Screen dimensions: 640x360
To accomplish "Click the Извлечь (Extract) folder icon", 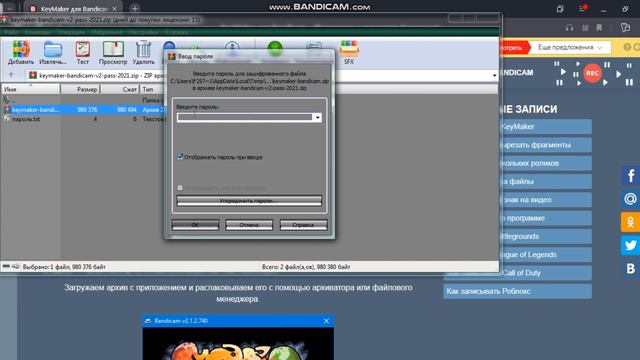I will click(x=53, y=52).
